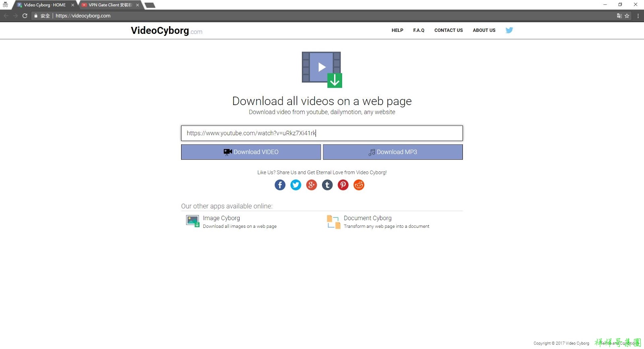644x349 pixels.
Task: Click 'Transform any web page into a document' text
Action: [x=386, y=227]
